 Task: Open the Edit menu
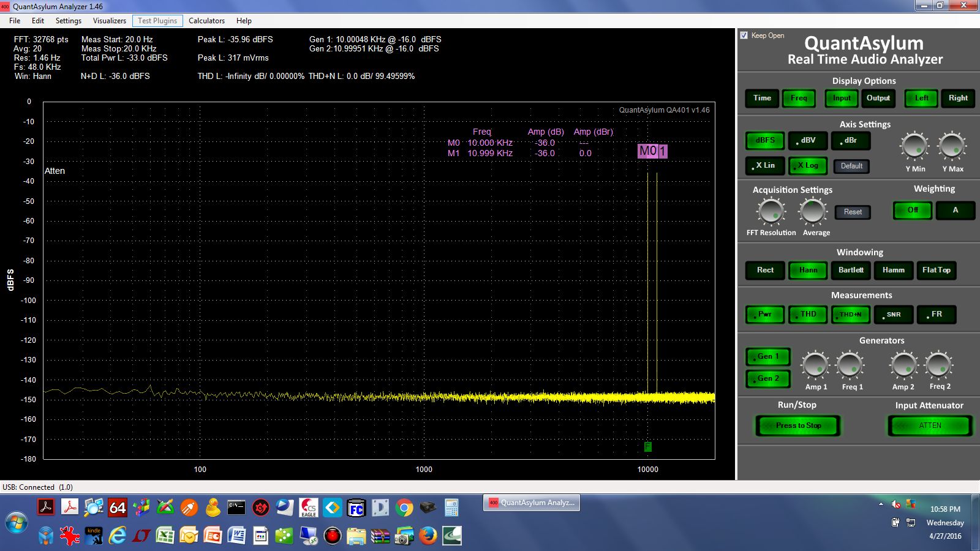click(38, 21)
